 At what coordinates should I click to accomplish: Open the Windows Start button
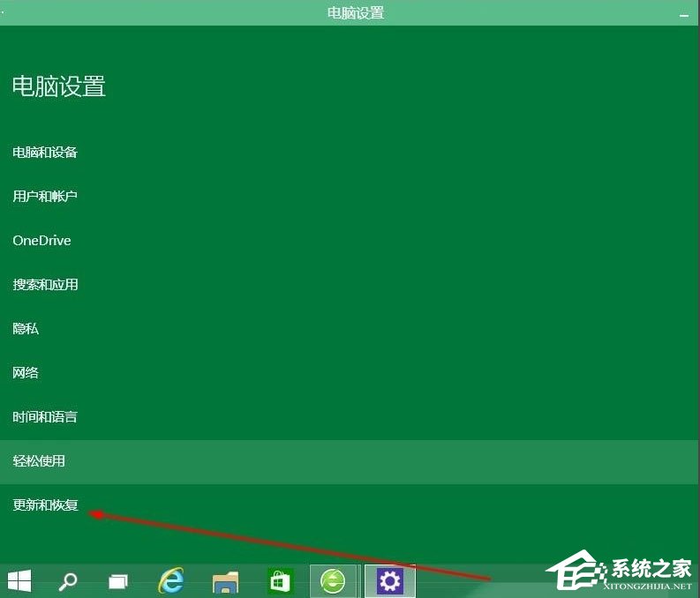[x=19, y=580]
